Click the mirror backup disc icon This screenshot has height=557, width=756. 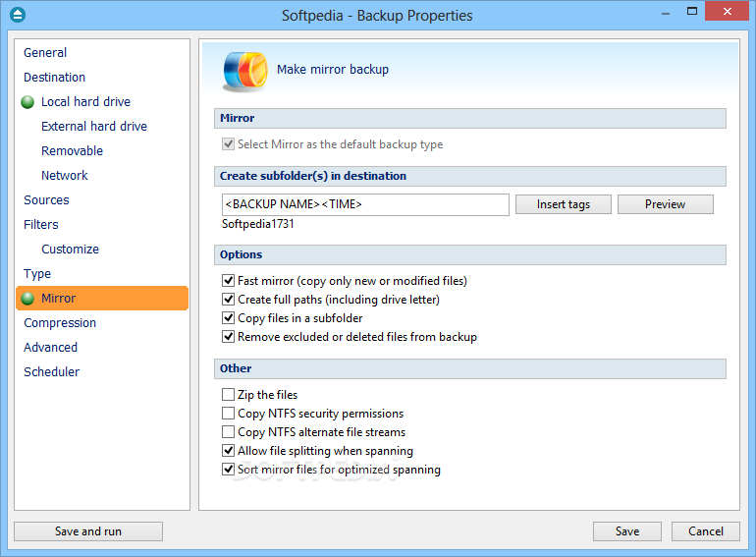click(244, 72)
